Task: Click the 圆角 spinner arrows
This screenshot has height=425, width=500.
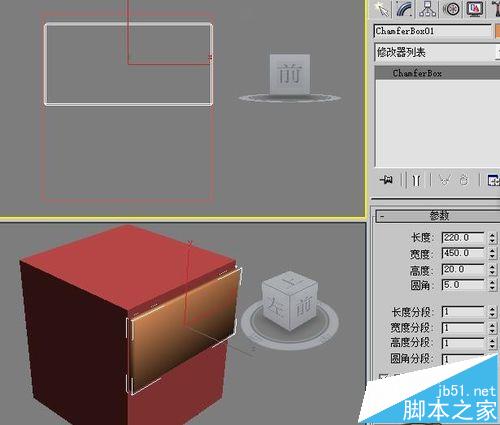Action: point(492,285)
